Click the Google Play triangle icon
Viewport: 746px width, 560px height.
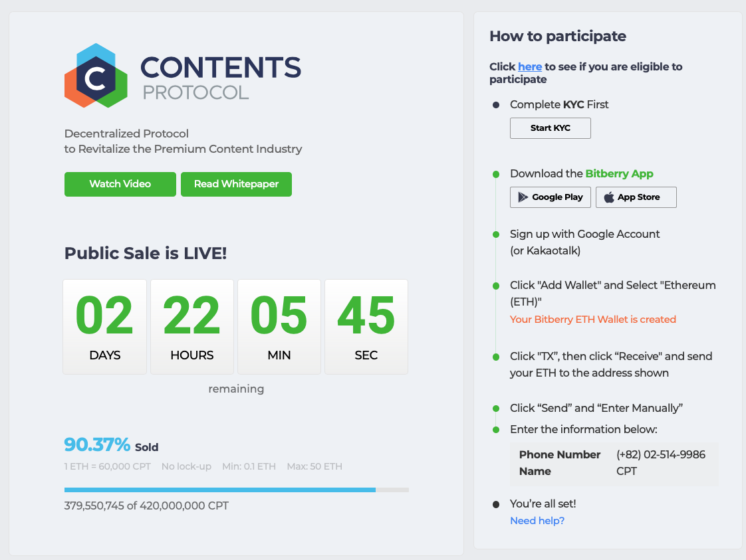click(523, 197)
